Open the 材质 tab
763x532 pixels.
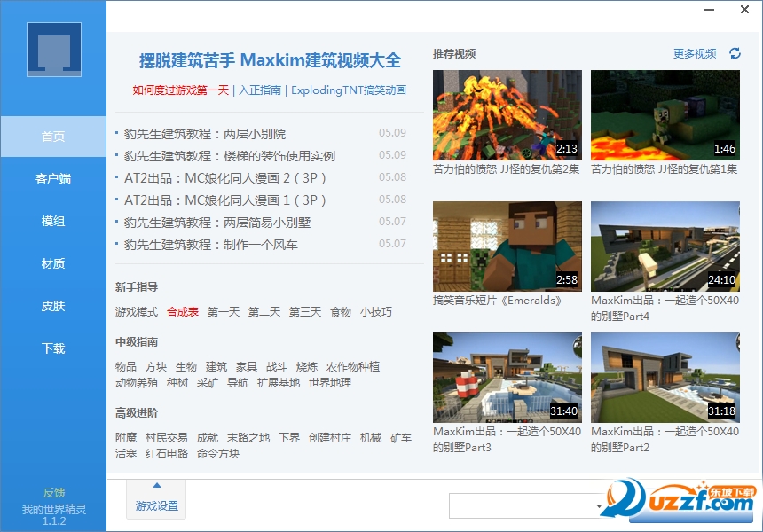coord(53,263)
